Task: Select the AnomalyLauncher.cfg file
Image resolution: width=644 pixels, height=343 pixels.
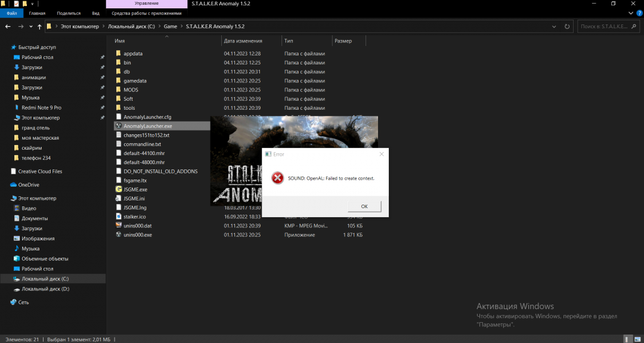Action: pos(147,117)
